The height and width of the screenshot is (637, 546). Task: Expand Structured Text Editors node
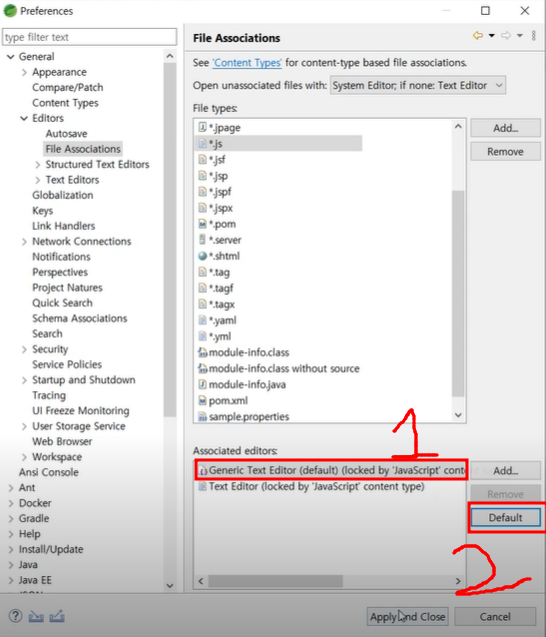tap(37, 165)
